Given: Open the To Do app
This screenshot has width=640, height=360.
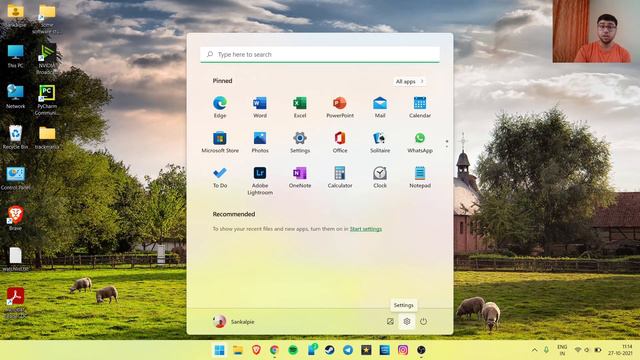Looking at the screenshot, I should pos(220,177).
